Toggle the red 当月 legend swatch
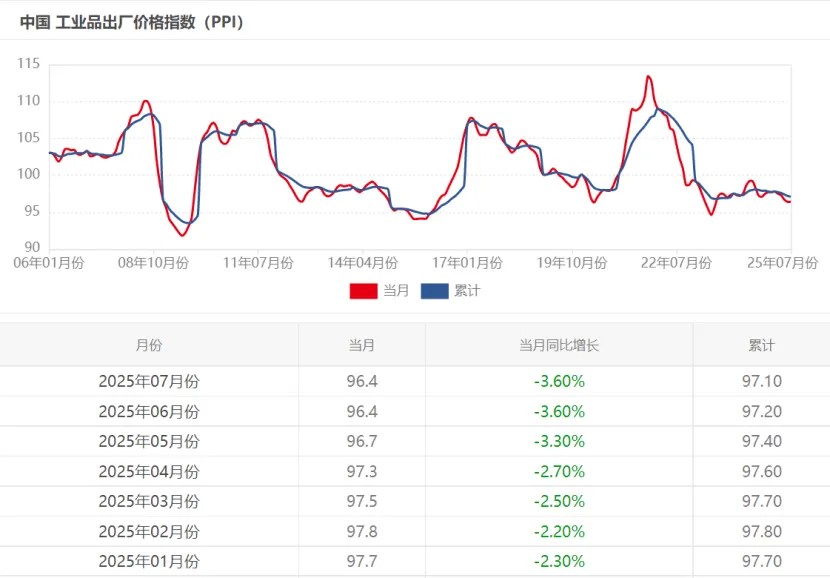The width and height of the screenshot is (830, 578). [364, 291]
